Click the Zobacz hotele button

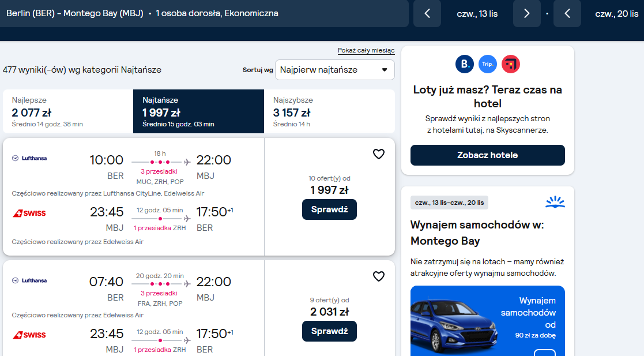[488, 155]
